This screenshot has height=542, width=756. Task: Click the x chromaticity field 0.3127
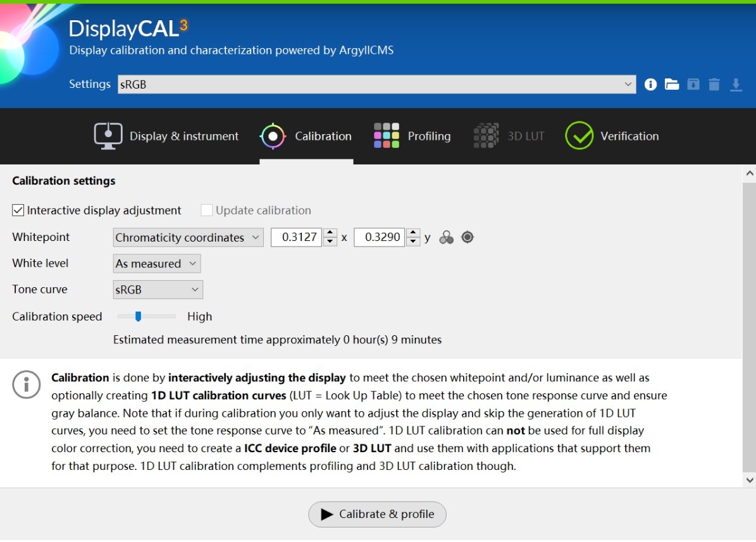(297, 237)
